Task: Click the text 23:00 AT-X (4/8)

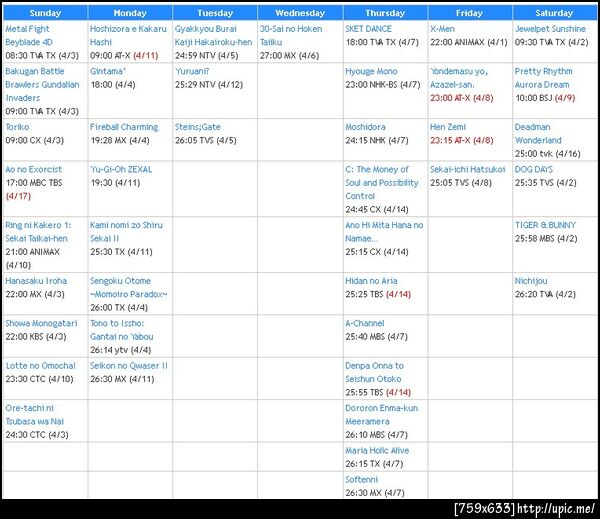Action: coord(461,98)
